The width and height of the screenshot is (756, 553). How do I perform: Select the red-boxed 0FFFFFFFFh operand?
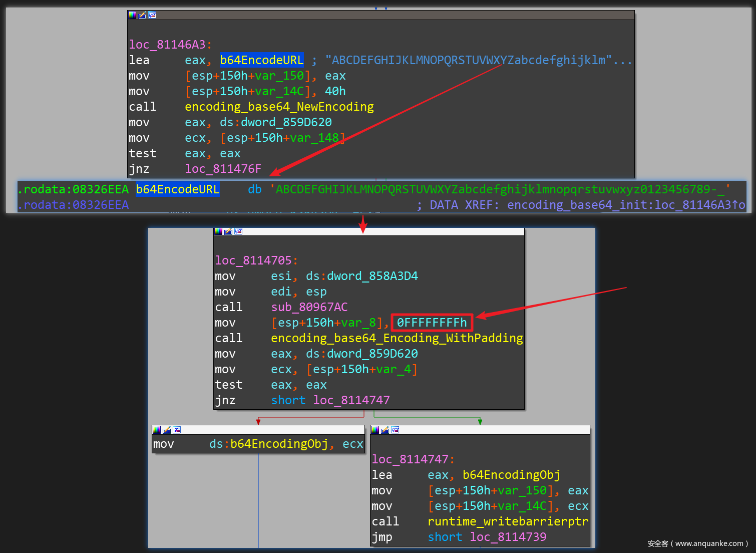point(432,323)
